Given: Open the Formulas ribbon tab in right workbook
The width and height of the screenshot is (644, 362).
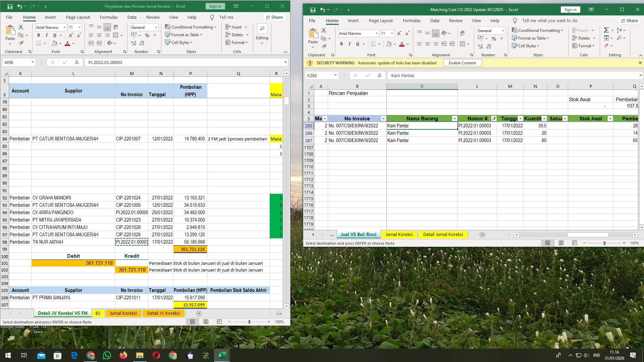Looking at the screenshot, I should (x=412, y=20).
